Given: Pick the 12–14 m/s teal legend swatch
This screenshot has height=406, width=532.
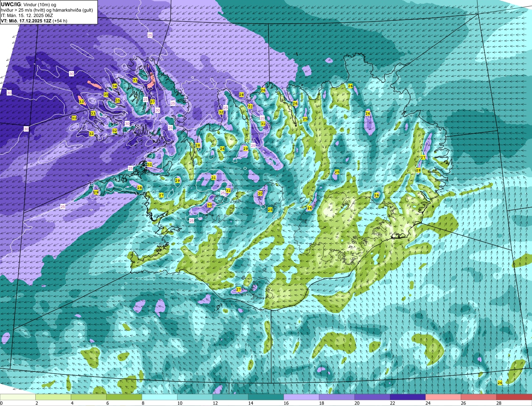Looking at the screenshot, I should coord(231,397).
